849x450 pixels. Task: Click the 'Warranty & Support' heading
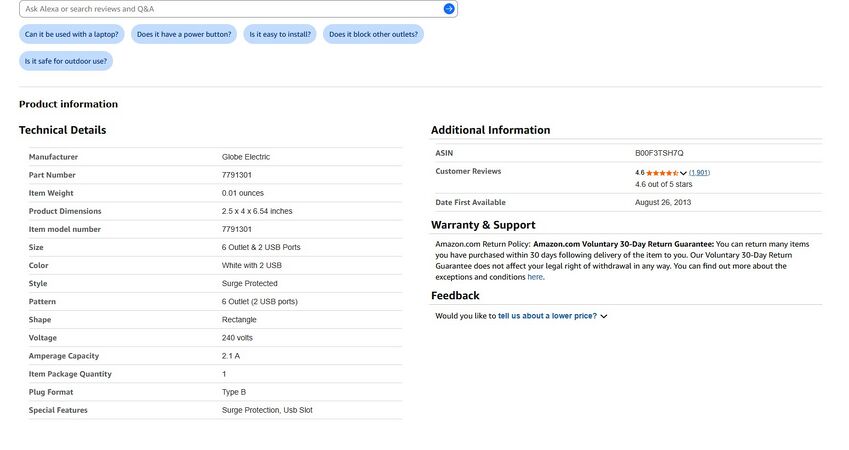pyautogui.click(x=483, y=225)
